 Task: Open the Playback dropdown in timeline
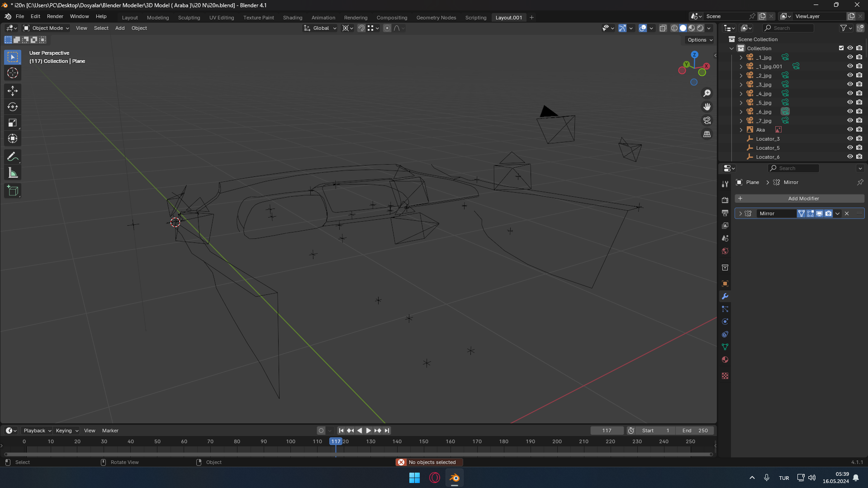(38, 431)
